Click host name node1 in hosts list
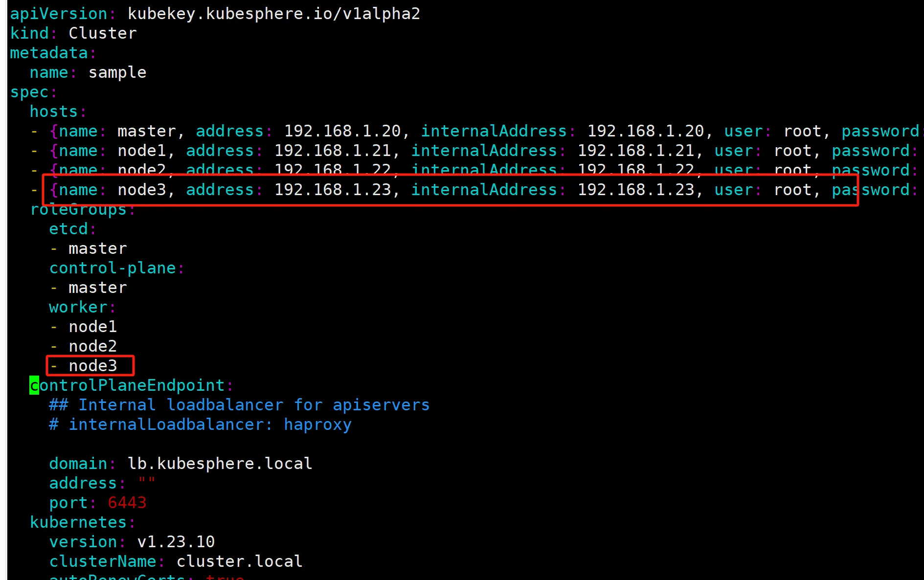 (x=142, y=151)
